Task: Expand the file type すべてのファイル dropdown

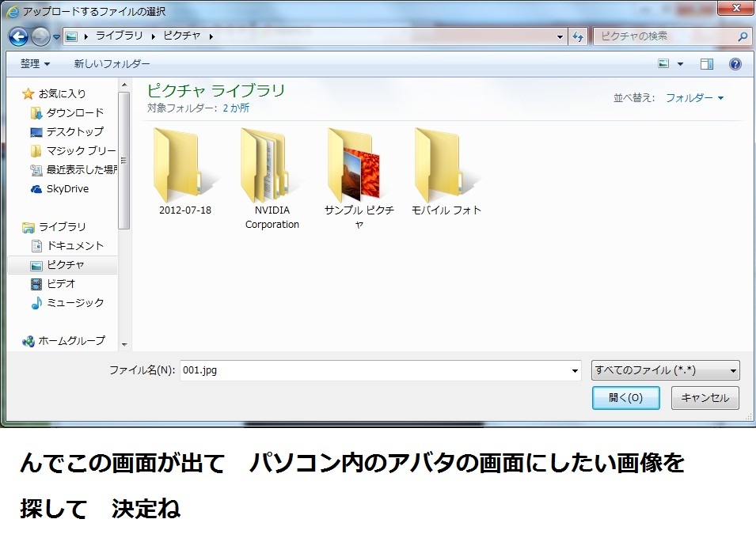Action: click(665, 370)
